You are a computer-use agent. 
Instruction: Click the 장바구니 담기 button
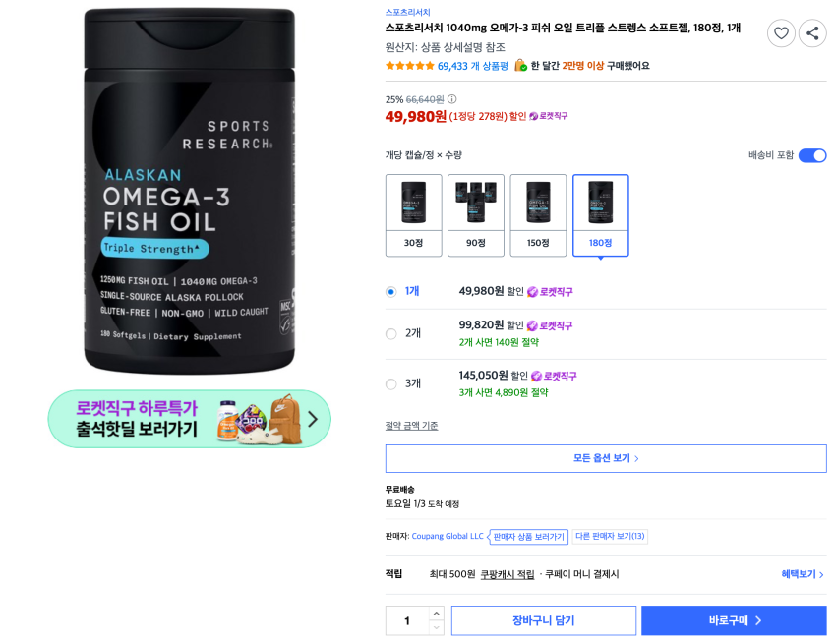[543, 620]
